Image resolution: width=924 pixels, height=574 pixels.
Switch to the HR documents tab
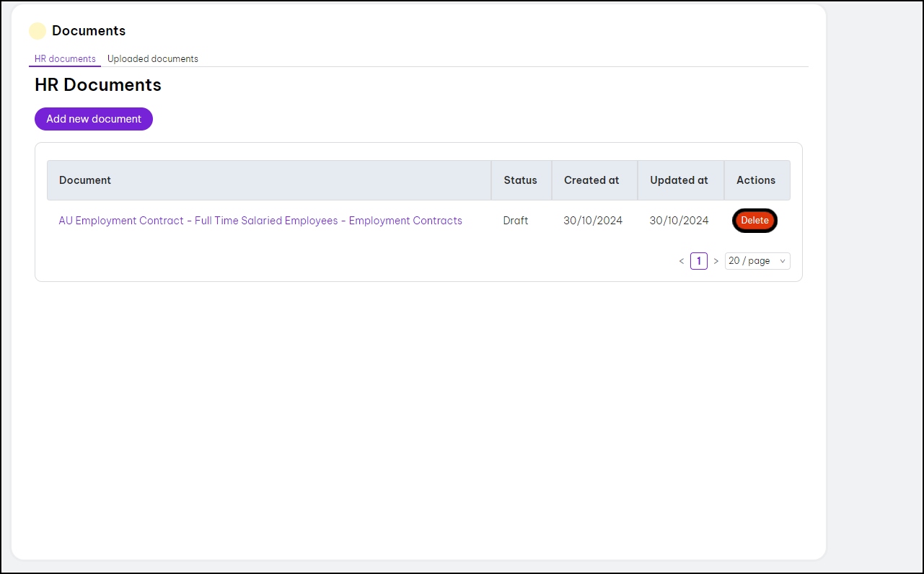pyautogui.click(x=65, y=59)
